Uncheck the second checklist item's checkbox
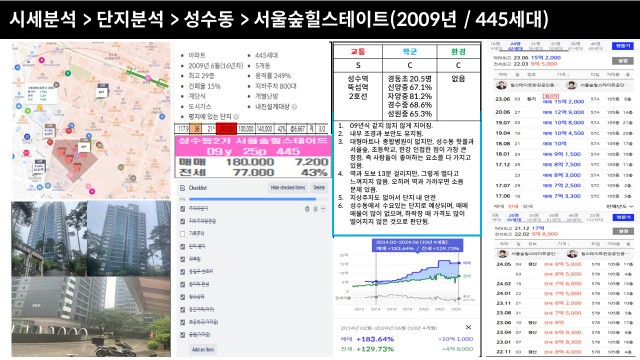The width and height of the screenshot is (640, 360). pos(182,221)
